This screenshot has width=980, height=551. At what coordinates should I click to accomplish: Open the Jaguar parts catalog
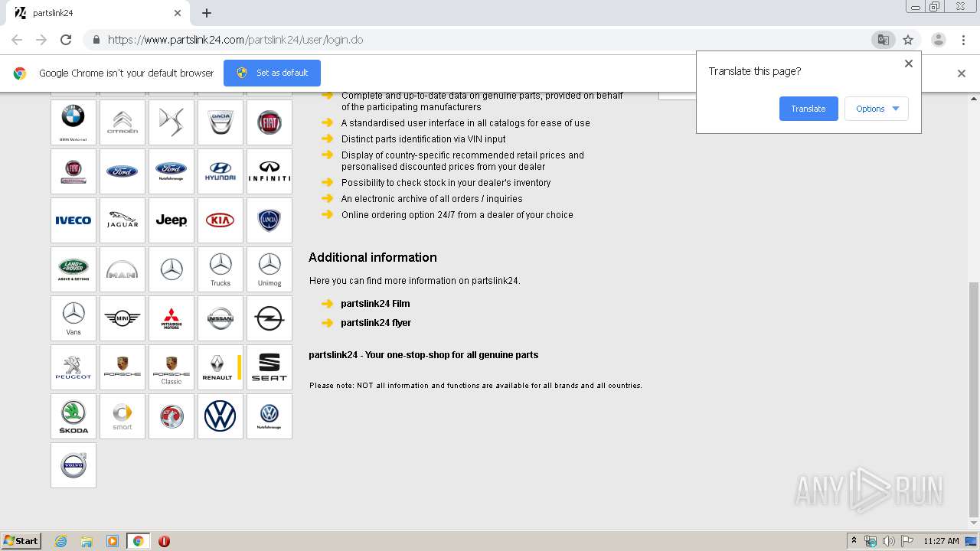click(x=122, y=220)
